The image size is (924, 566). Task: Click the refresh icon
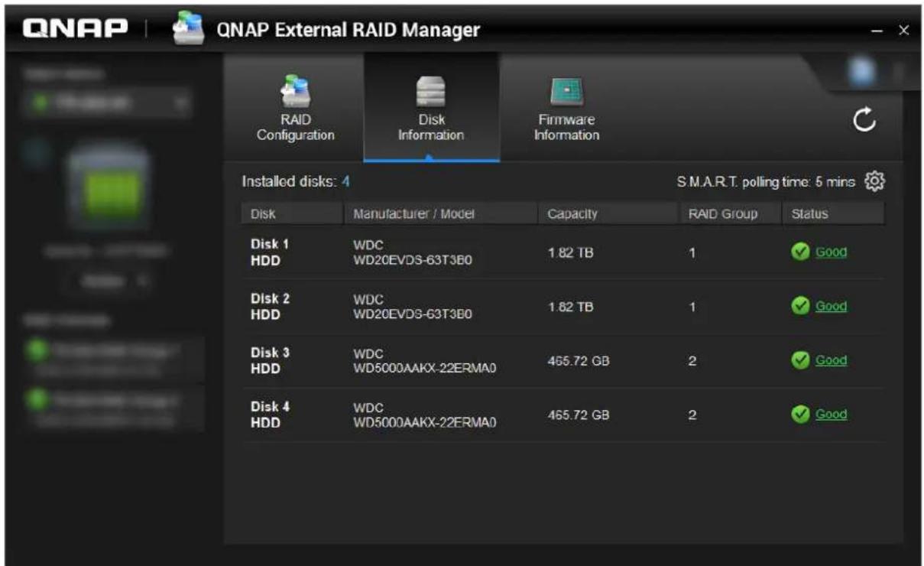click(x=864, y=122)
